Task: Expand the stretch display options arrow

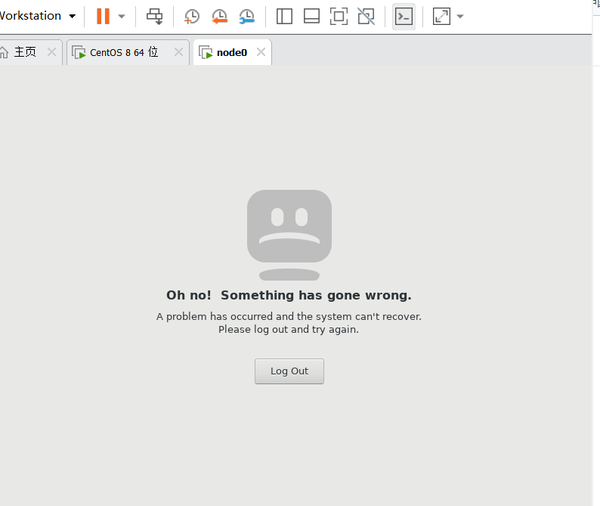Action: tap(460, 16)
